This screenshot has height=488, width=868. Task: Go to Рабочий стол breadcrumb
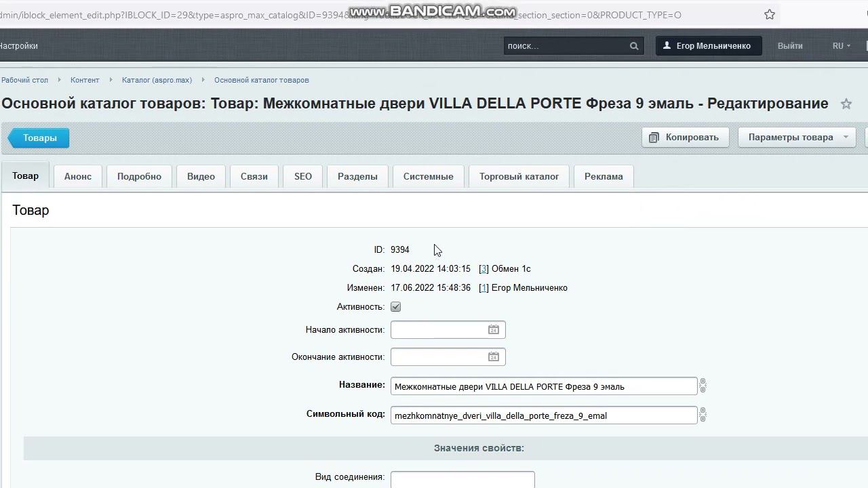coord(24,80)
